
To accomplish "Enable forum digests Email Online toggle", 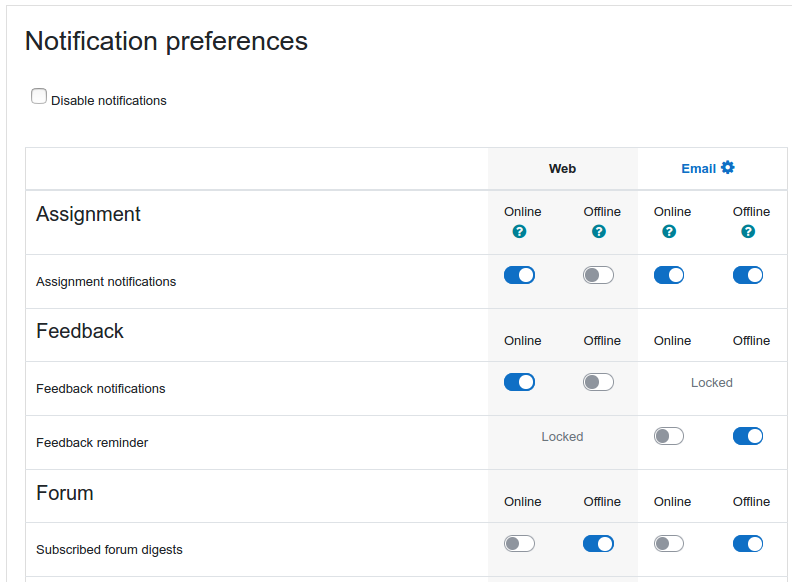I will 669,544.
